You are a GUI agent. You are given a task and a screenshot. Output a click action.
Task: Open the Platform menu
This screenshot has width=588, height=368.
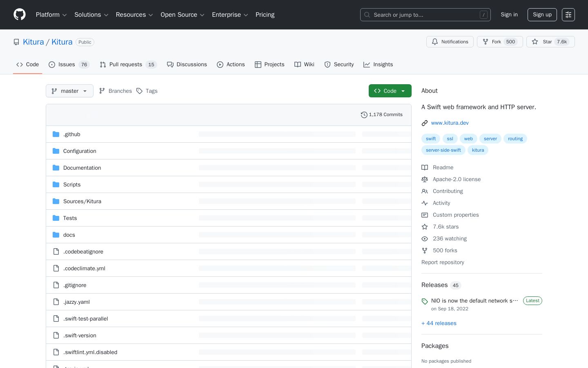coord(51,15)
